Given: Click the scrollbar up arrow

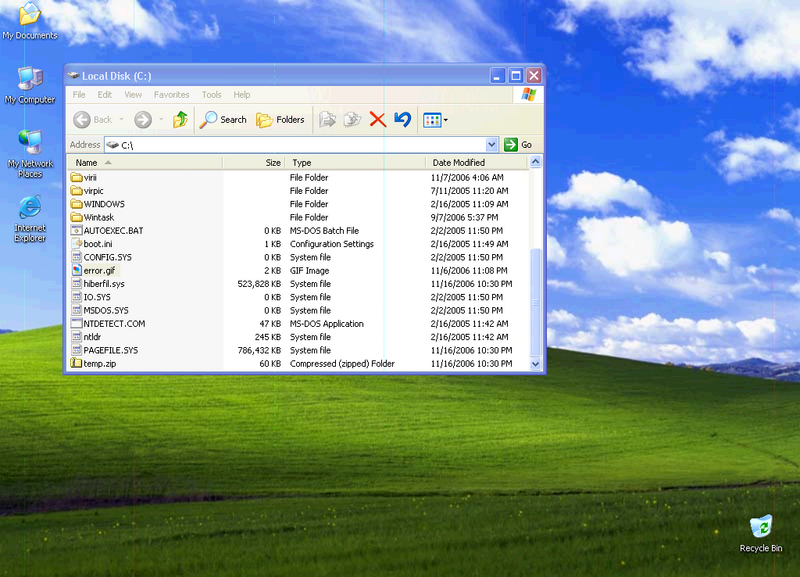Looking at the screenshot, I should [x=535, y=162].
